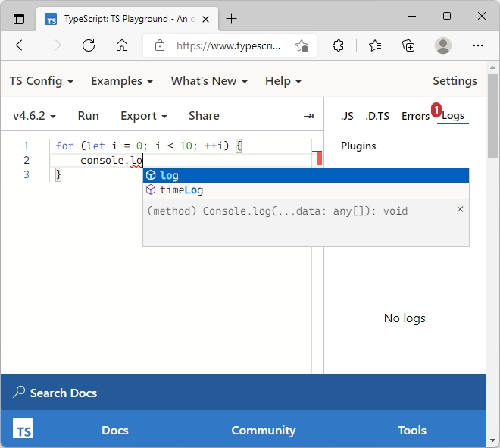The image size is (500, 448).
Task: Click the TS logo in footer
Action: point(23,428)
